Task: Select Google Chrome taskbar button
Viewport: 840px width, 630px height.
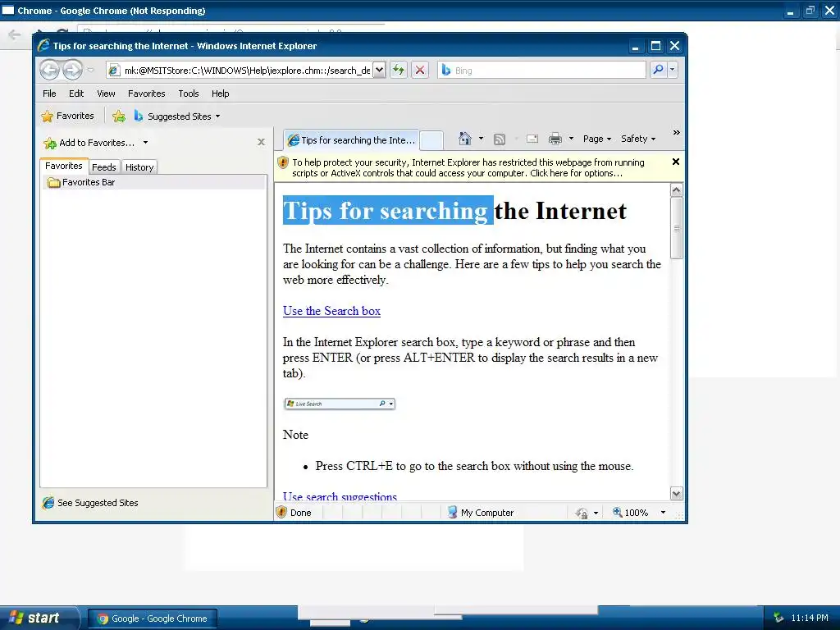Action: (153, 619)
